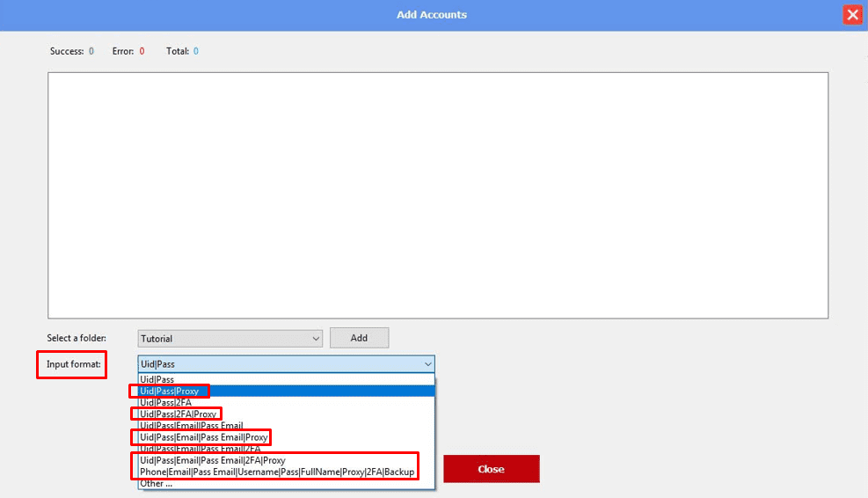
Task: Click the Error counter value
Action: point(142,52)
